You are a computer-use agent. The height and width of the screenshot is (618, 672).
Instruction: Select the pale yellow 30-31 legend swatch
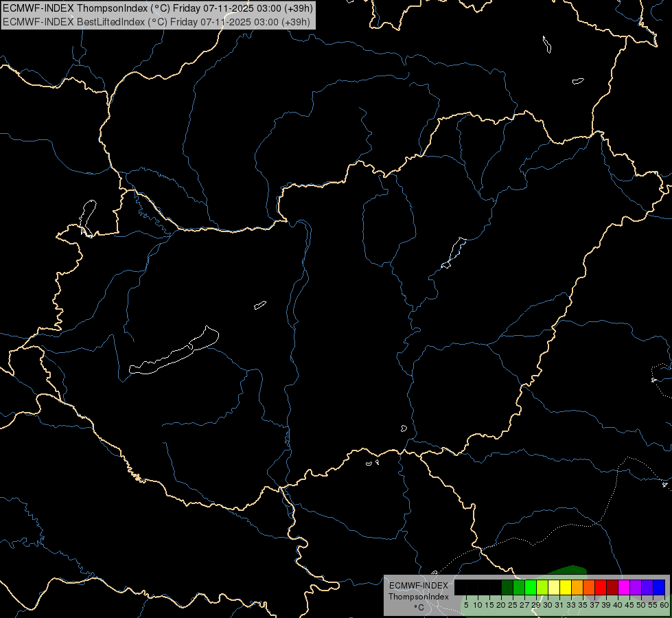click(554, 587)
